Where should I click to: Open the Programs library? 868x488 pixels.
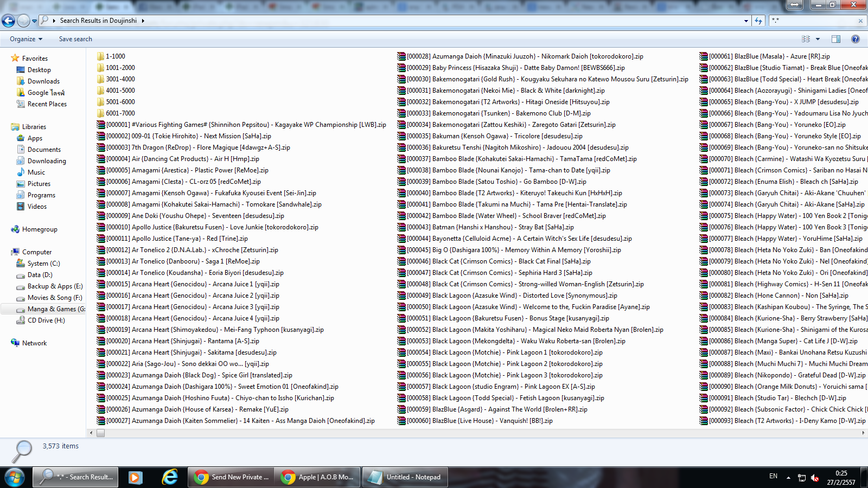(x=41, y=195)
